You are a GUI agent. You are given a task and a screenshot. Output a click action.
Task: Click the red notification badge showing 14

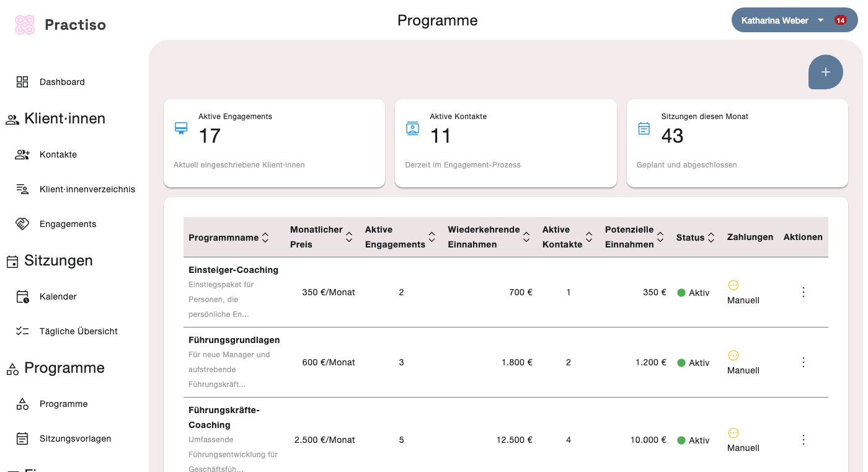[x=841, y=20]
